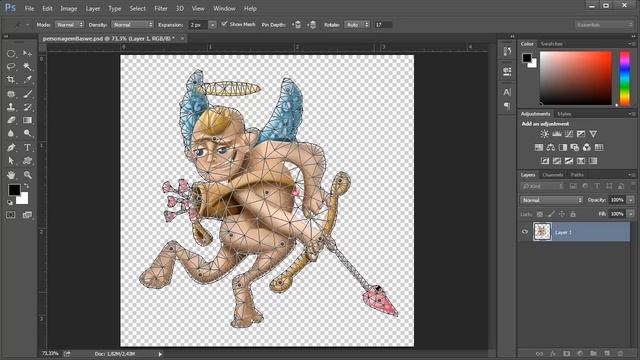The height and width of the screenshot is (360, 640).
Task: Toggle pixel layer filter in Layers
Action: pyautogui.click(x=573, y=186)
